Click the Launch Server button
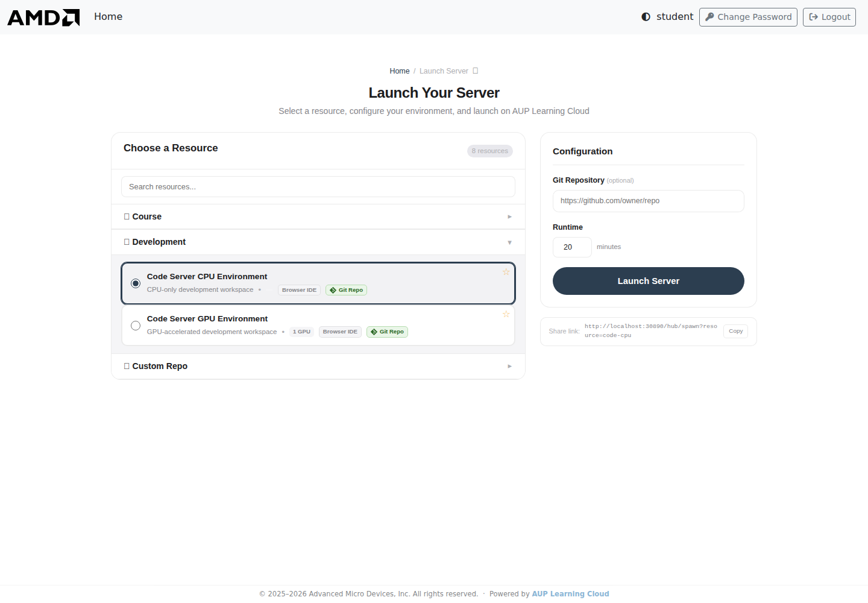 pyautogui.click(x=649, y=281)
